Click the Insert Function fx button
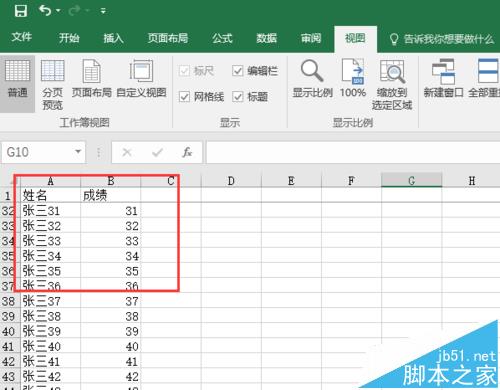 point(187,152)
